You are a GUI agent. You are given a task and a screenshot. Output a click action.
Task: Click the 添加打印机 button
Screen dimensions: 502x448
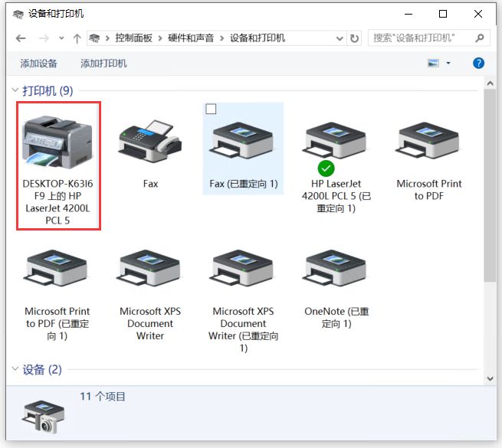pyautogui.click(x=103, y=64)
